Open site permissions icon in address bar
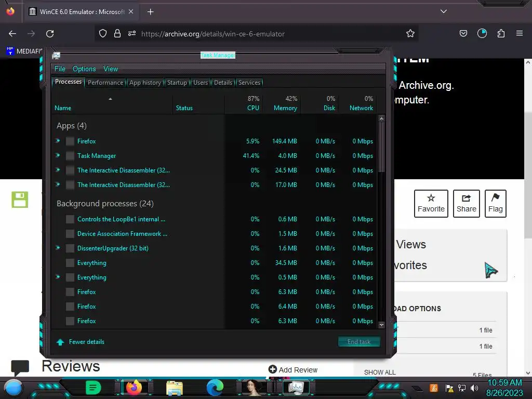Image resolution: width=532 pixels, height=399 pixels. [132, 34]
